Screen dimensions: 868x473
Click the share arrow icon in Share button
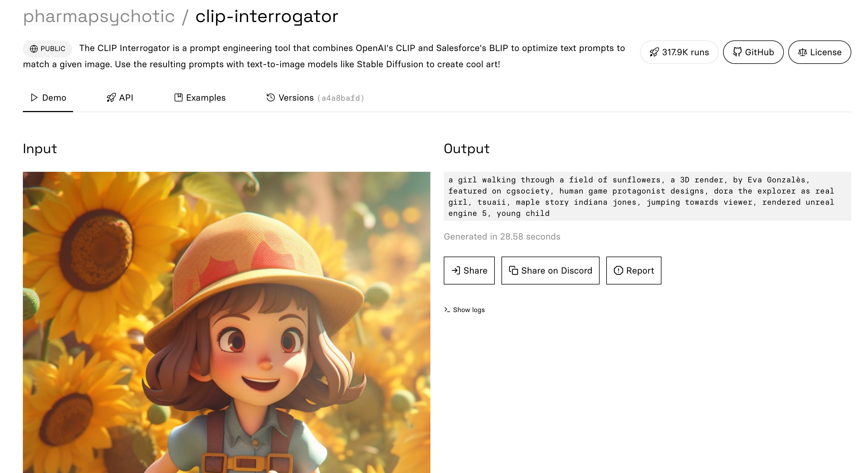click(456, 270)
